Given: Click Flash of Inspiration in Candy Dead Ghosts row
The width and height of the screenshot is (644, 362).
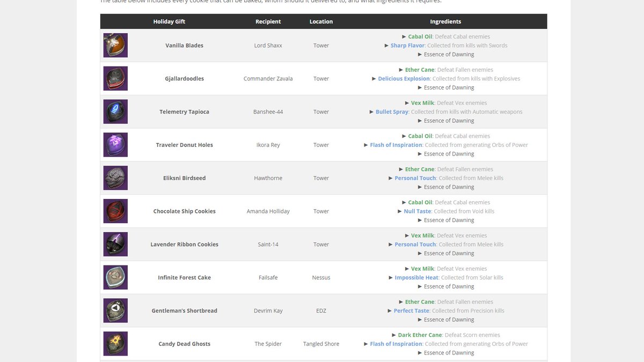Looking at the screenshot, I should (x=396, y=344).
